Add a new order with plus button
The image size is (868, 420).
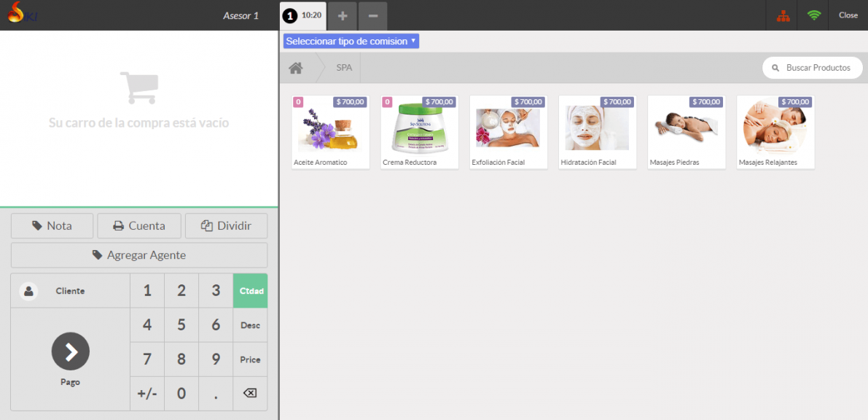tap(343, 15)
